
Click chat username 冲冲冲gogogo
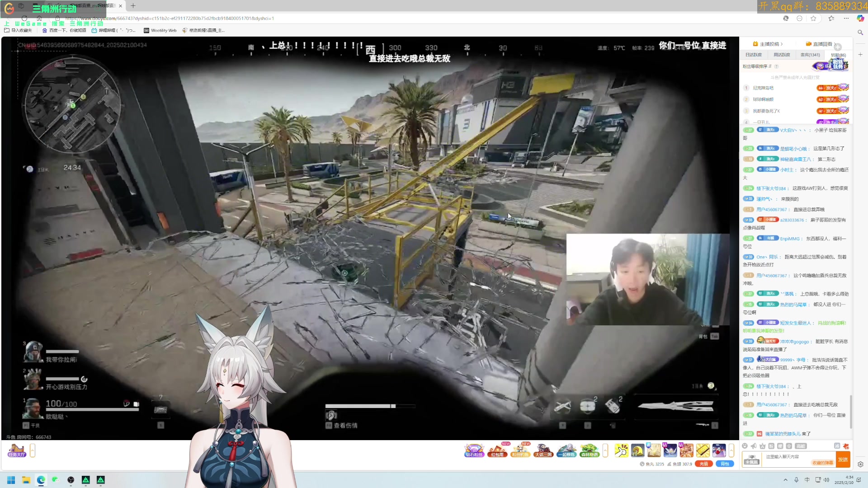794,342
